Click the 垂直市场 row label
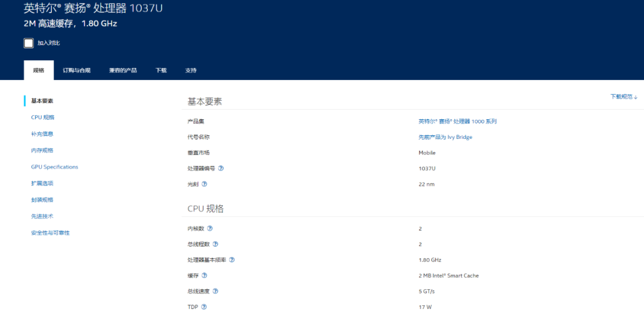Image resolution: width=644 pixels, height=316 pixels. coord(199,153)
